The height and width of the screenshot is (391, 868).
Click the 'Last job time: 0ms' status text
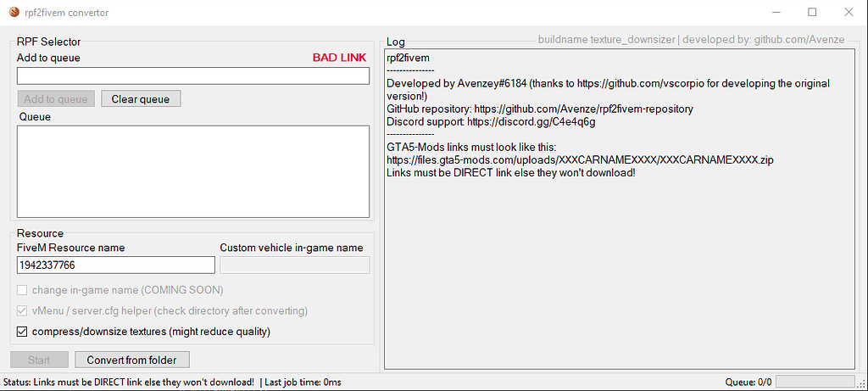(303, 383)
